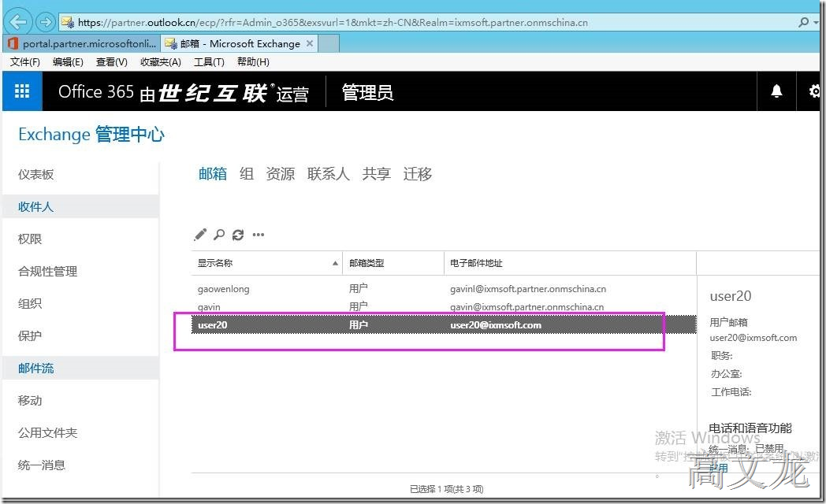Click 电话和语音功能 section heading
The width and height of the screenshot is (826, 504).
750,428
